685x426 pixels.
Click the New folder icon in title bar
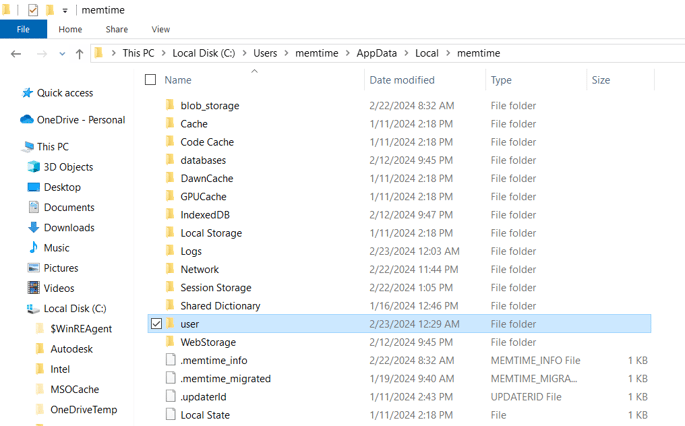[x=50, y=10]
